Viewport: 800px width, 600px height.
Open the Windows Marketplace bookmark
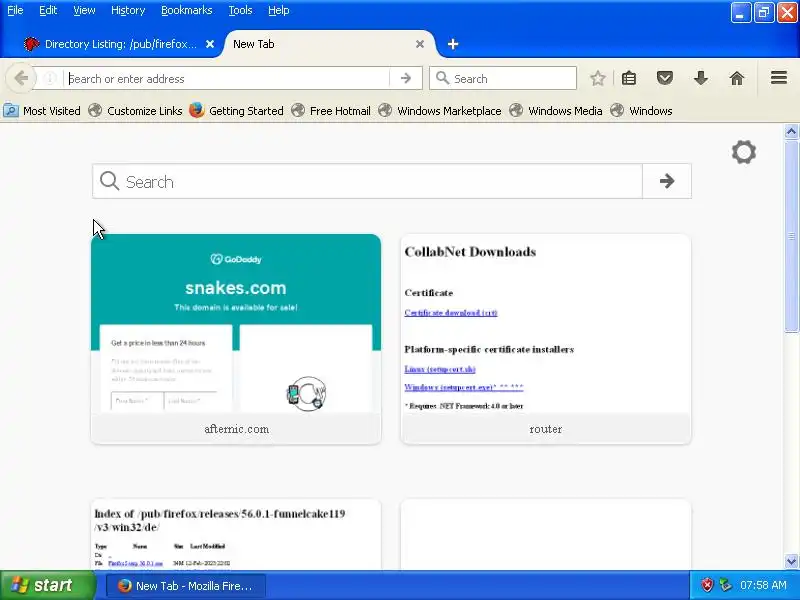point(439,111)
